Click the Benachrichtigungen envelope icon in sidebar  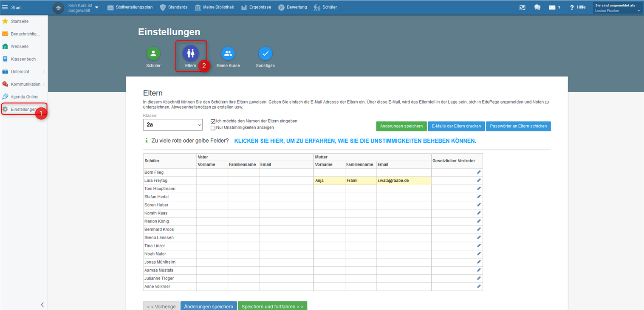coord(5,34)
